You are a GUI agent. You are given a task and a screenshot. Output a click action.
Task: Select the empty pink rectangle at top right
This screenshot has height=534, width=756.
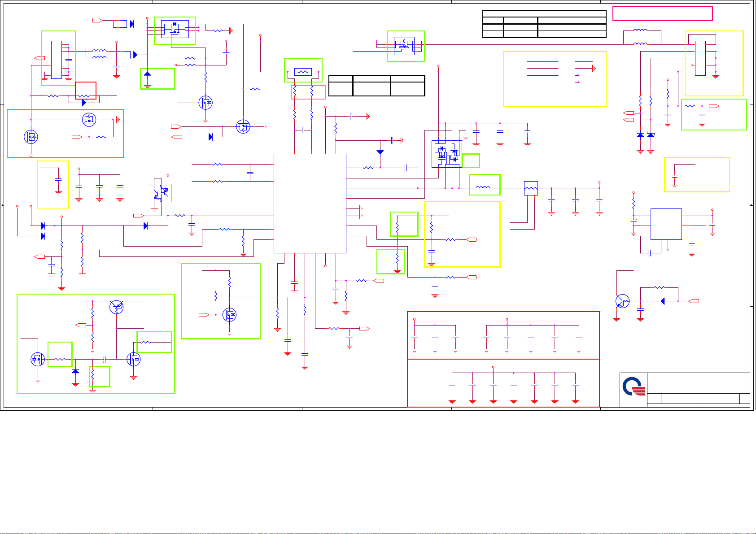(x=662, y=13)
